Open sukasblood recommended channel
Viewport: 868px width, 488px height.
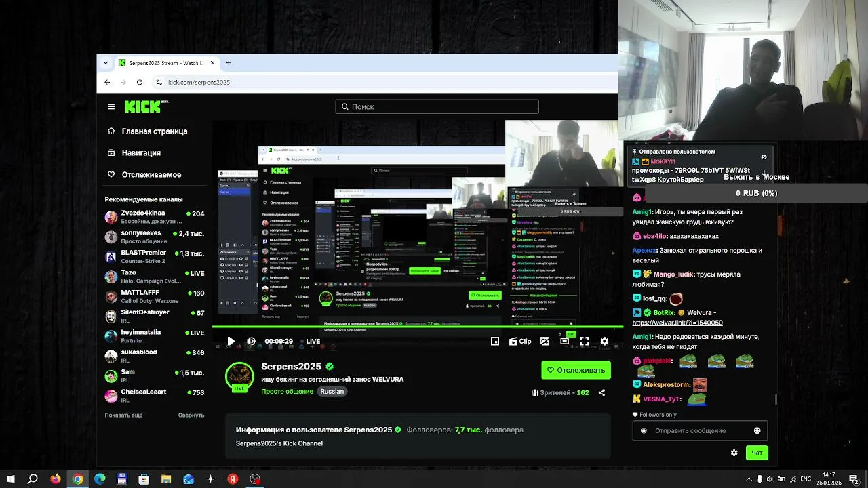point(155,356)
